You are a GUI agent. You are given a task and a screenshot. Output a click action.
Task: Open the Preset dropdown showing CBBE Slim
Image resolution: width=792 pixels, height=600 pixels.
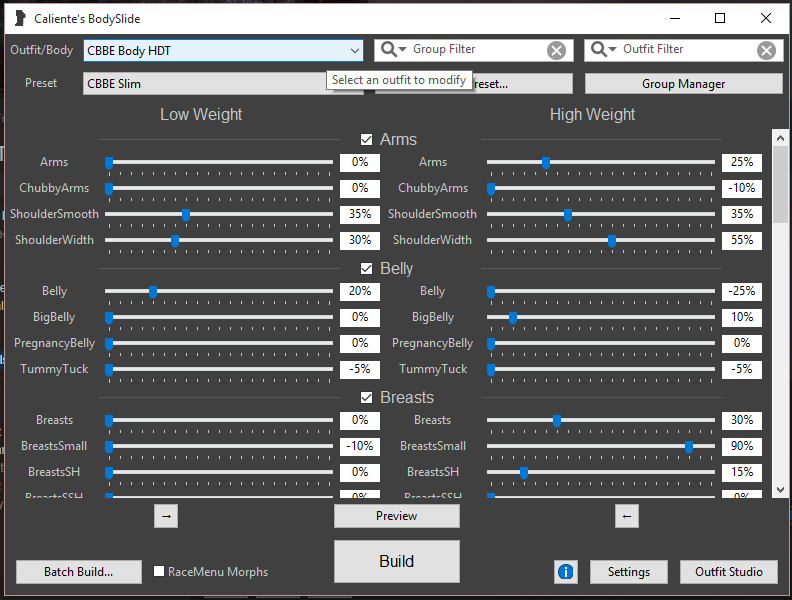click(x=223, y=83)
